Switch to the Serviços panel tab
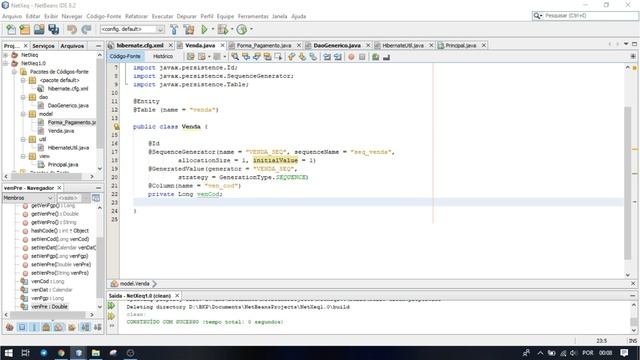 tap(43, 46)
